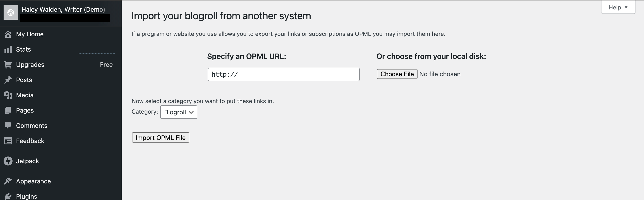Open the Blogroll category dropdown

(x=179, y=112)
